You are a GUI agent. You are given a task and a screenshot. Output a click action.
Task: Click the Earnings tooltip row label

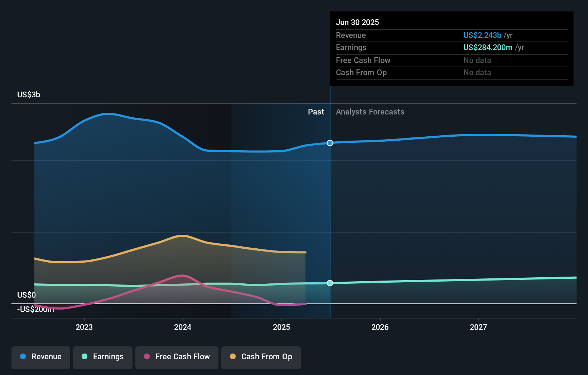351,47
